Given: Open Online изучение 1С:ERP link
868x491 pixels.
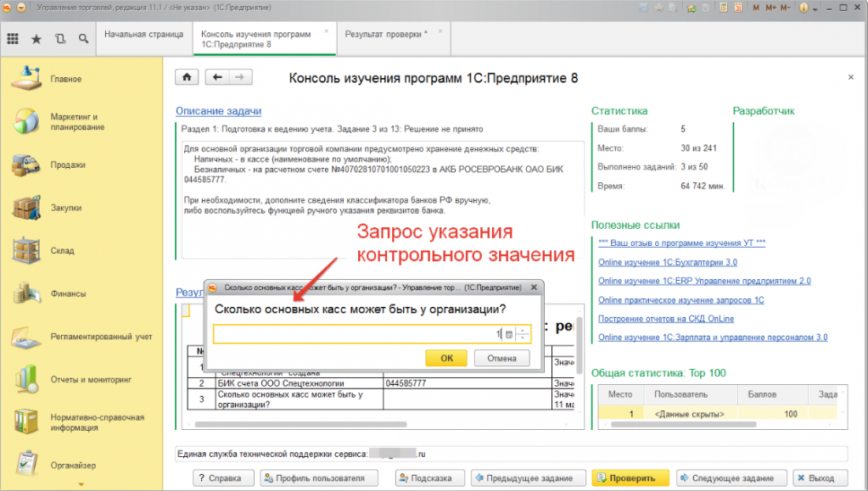Looking at the screenshot, I should coord(704,282).
